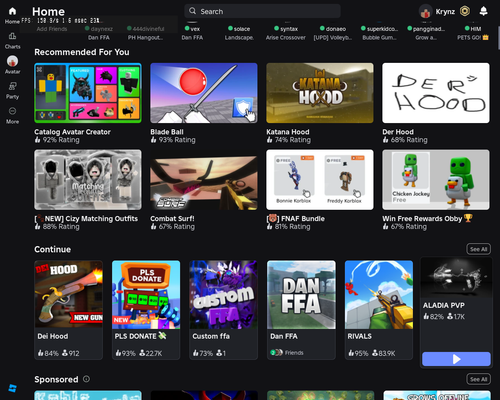Screen dimensions: 500x400
Task: Open the Home sidebar icon
Action: [x=12, y=11]
